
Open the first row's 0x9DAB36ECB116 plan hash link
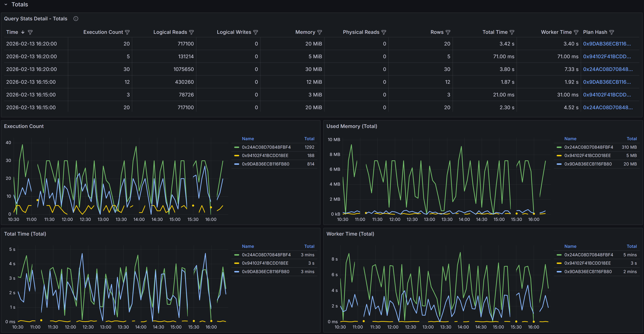click(x=607, y=44)
